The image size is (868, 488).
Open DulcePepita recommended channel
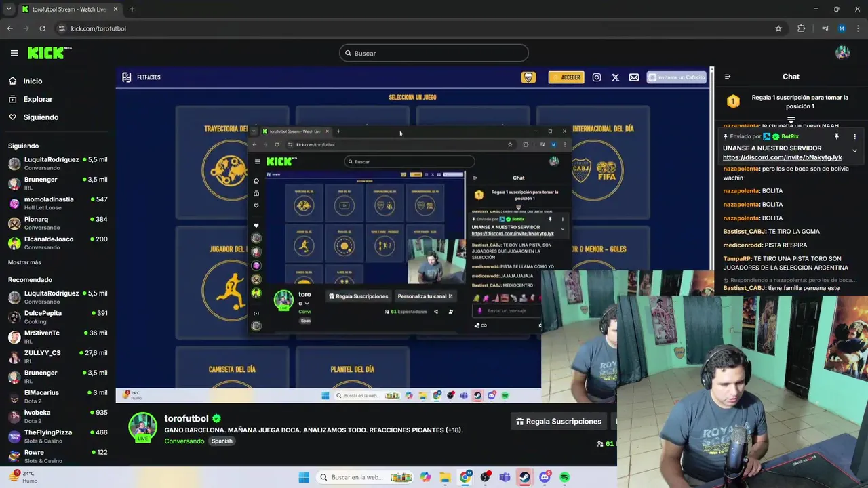pos(58,317)
